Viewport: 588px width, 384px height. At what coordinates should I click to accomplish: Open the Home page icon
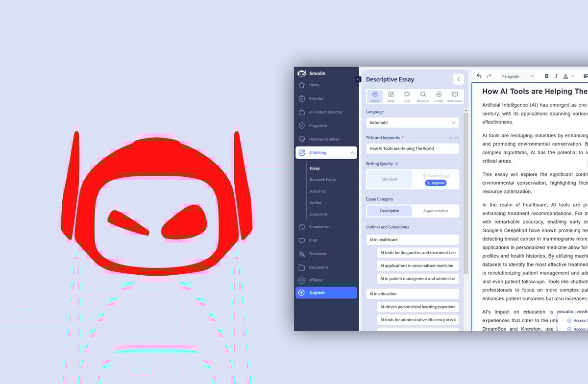(302, 85)
